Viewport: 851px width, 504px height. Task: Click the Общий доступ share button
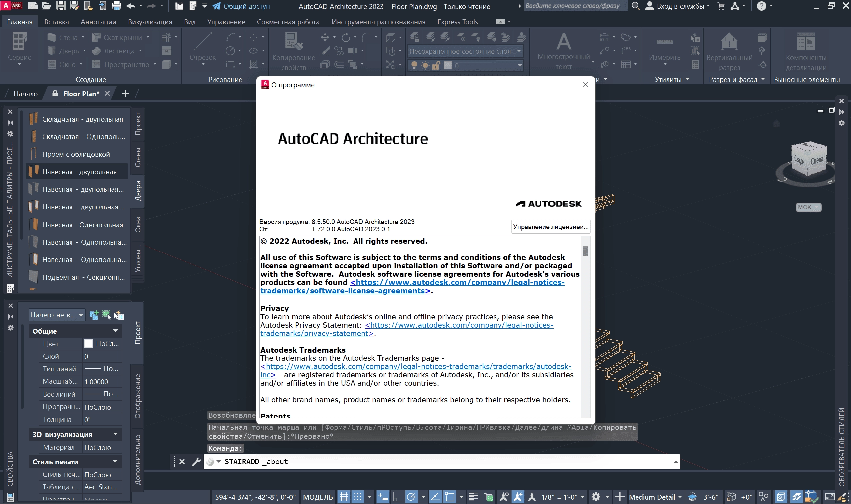point(241,6)
